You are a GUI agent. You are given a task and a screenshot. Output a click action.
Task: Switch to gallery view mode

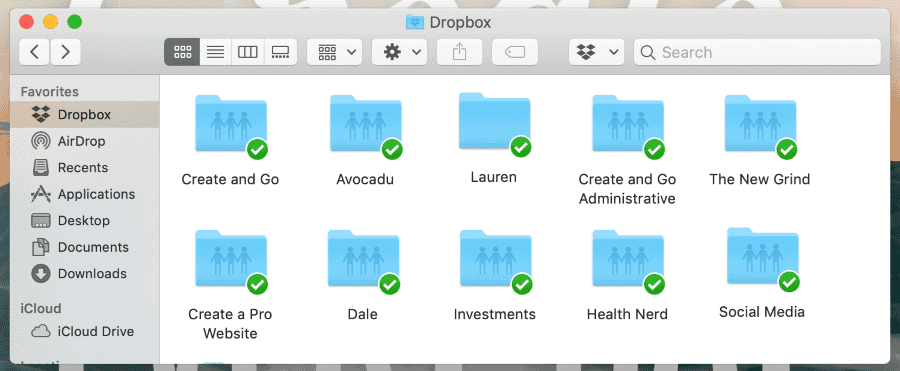(x=281, y=52)
